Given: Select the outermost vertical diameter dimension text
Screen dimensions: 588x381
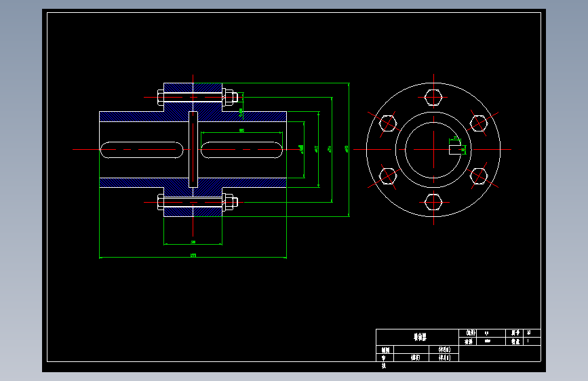Looking at the screenshot, I should tap(347, 149).
